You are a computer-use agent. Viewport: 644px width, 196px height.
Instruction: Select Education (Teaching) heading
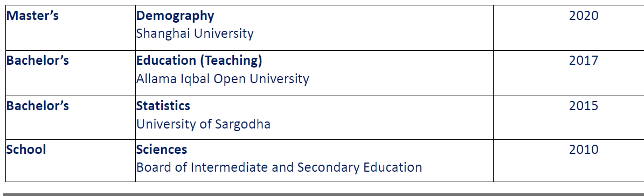point(199,61)
